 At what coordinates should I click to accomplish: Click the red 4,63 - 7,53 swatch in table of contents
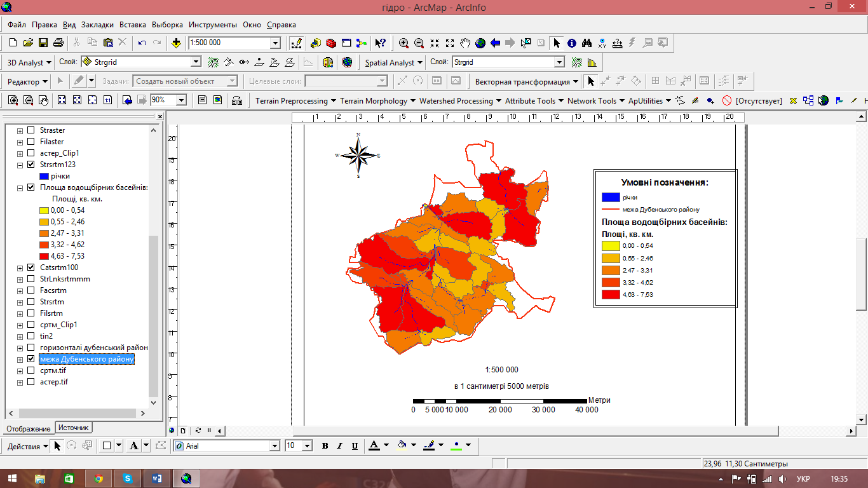click(x=44, y=256)
